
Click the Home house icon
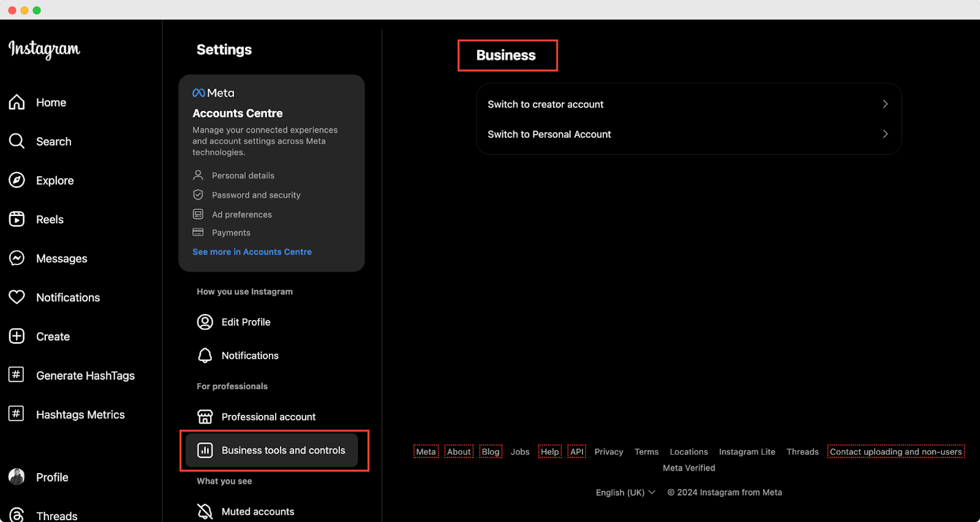[x=17, y=102]
